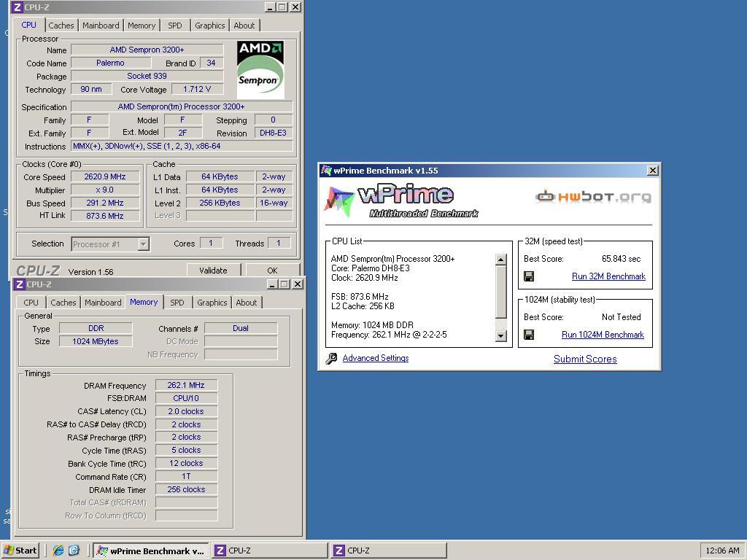Click the Core Speed value 2620.9 MHz
747x560 pixels.
tap(105, 176)
